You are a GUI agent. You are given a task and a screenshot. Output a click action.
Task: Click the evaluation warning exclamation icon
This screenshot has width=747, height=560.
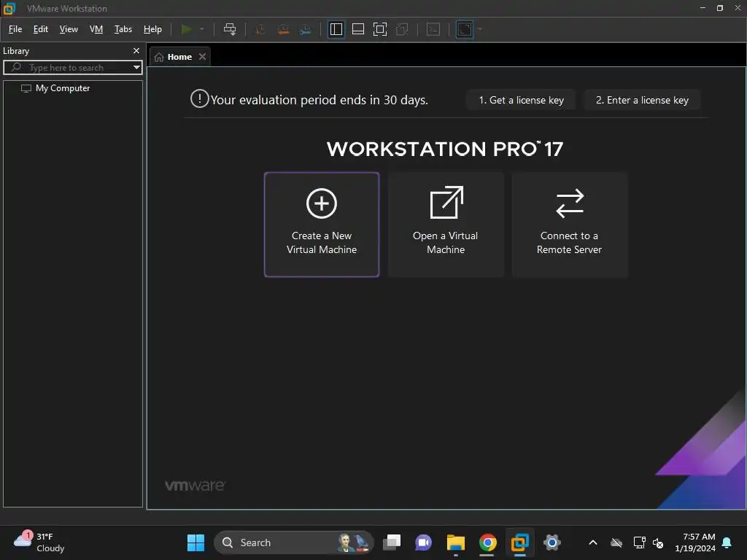coord(200,99)
